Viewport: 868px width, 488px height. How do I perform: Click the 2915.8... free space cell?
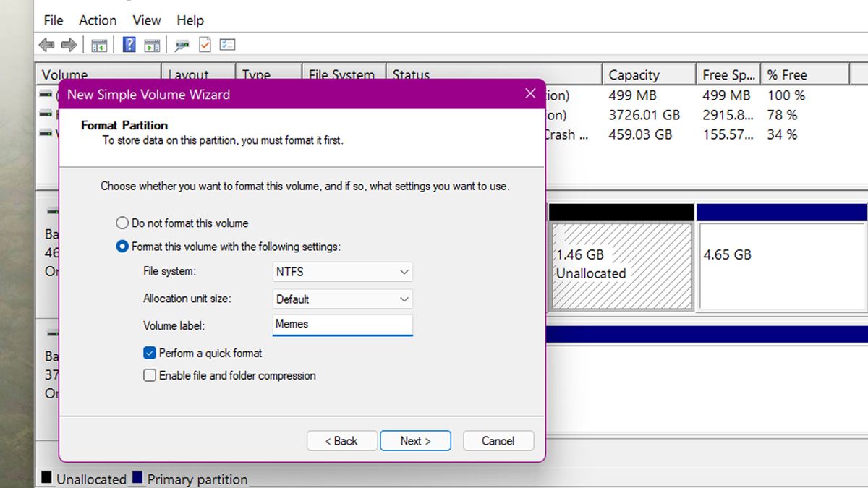pyautogui.click(x=728, y=115)
